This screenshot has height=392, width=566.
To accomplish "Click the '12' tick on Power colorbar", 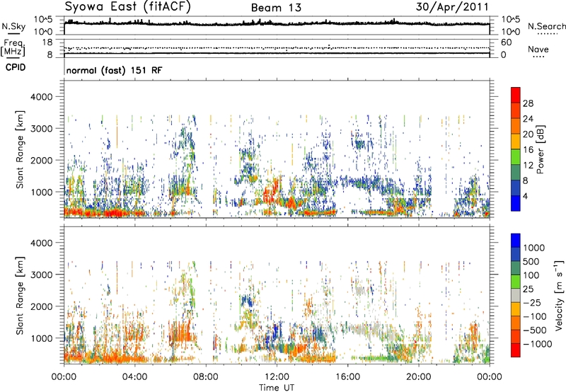I will tap(528, 165).
